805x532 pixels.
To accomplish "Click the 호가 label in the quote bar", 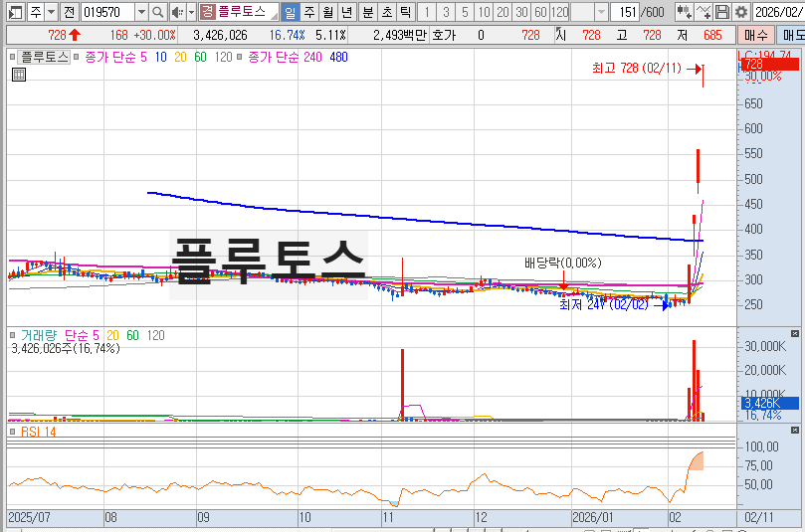I will point(444,35).
